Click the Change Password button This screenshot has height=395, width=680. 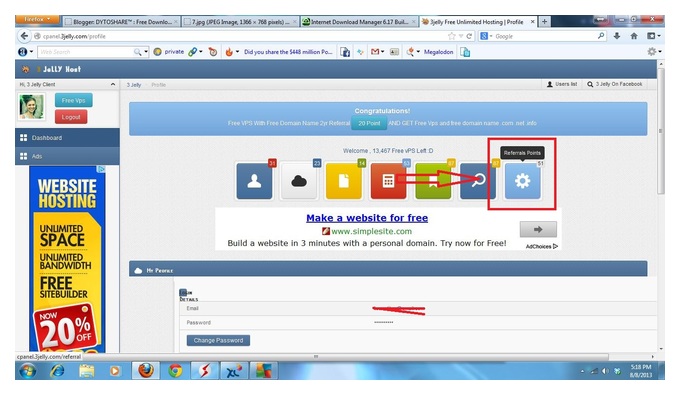[218, 340]
